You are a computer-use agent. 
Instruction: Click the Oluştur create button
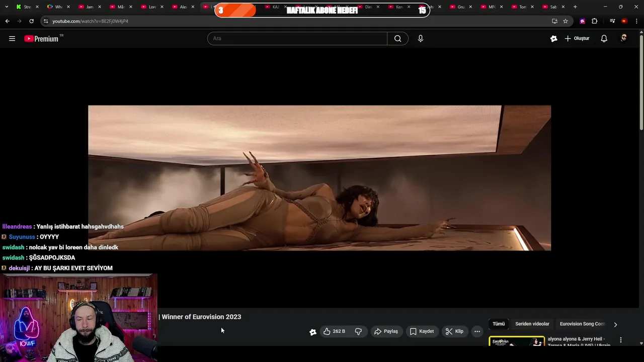click(x=577, y=39)
